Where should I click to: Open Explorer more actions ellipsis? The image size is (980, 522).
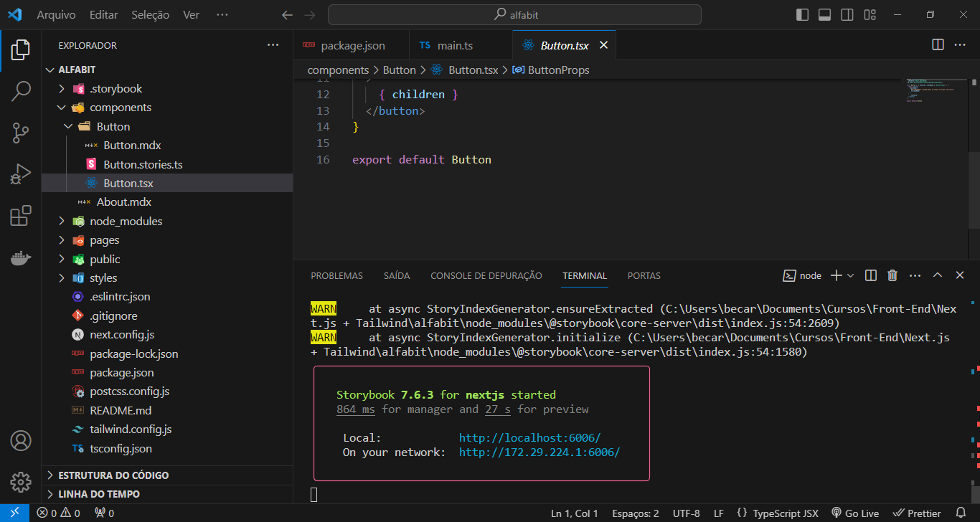[273, 45]
